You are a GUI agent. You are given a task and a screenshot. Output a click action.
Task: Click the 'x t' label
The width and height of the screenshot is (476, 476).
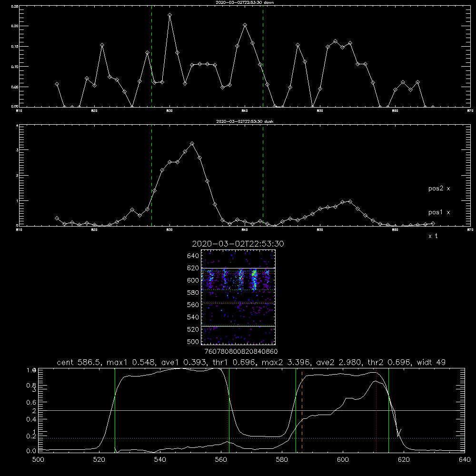[433, 236]
